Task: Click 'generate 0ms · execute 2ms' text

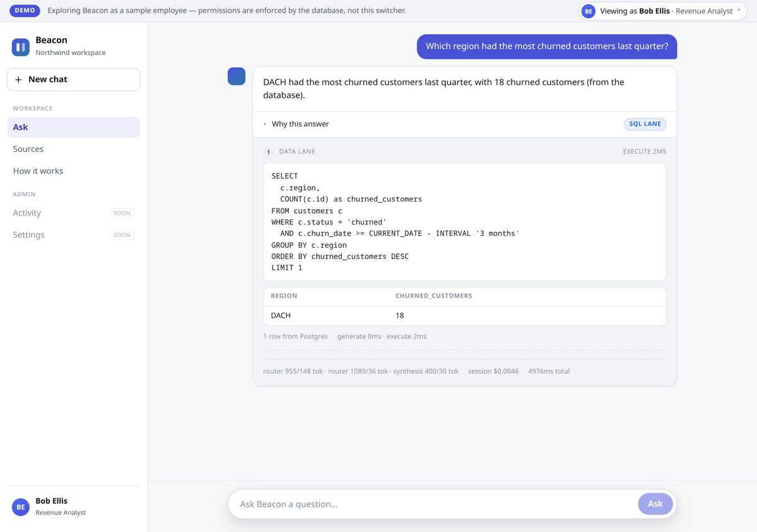Action: tap(382, 337)
